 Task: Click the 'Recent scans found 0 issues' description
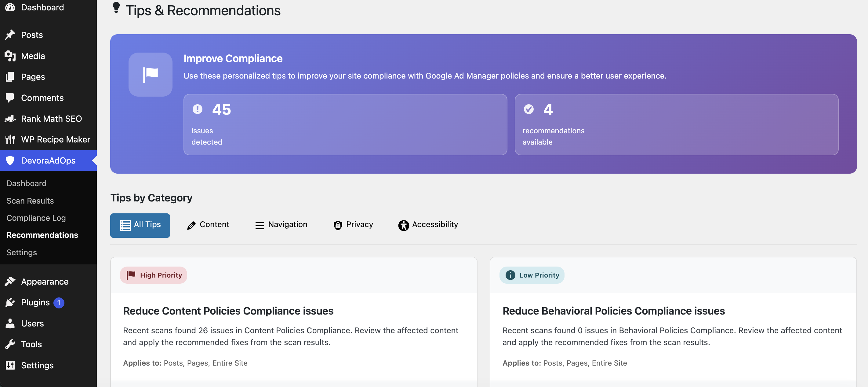672,336
